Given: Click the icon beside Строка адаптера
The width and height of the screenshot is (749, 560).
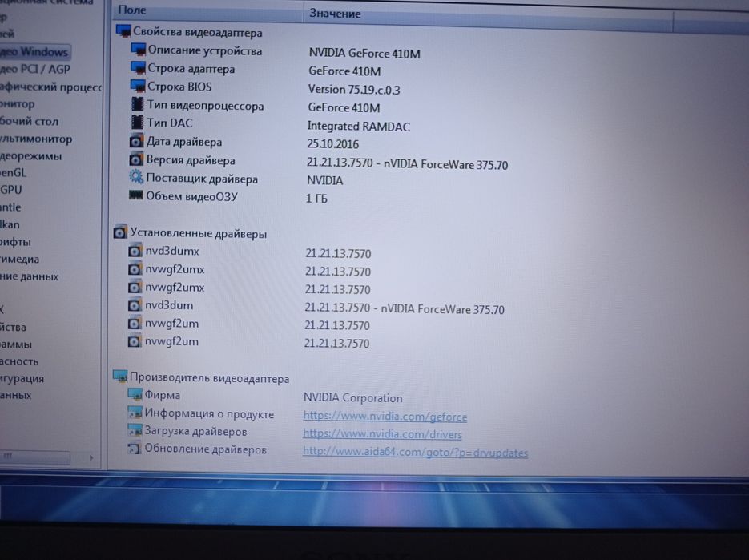Looking at the screenshot, I should click(138, 68).
